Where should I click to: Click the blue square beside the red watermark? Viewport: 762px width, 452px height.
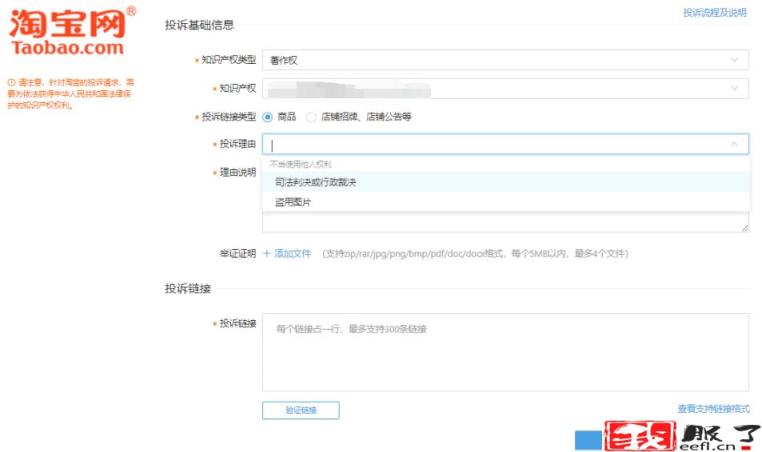point(588,438)
